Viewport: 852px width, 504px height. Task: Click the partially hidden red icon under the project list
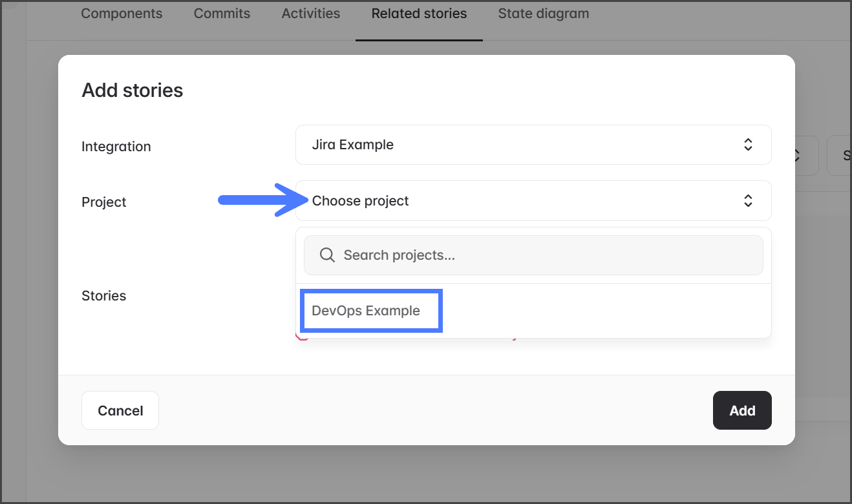point(301,336)
